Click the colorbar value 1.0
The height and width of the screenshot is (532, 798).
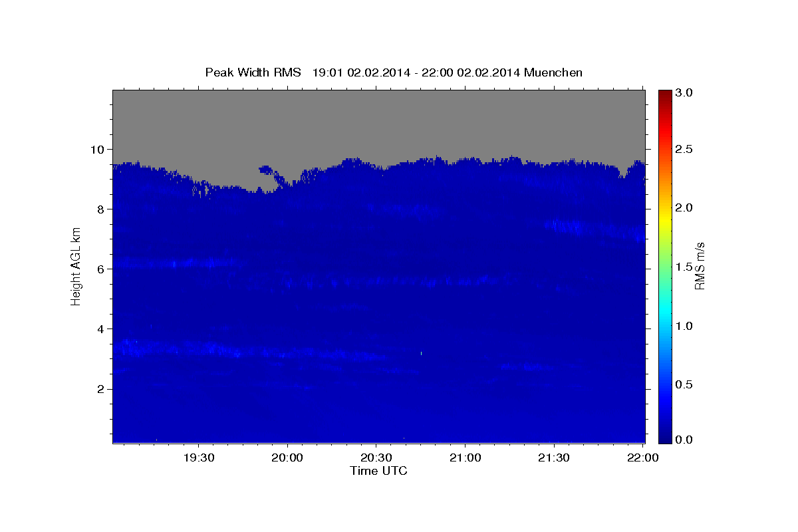[685, 326]
